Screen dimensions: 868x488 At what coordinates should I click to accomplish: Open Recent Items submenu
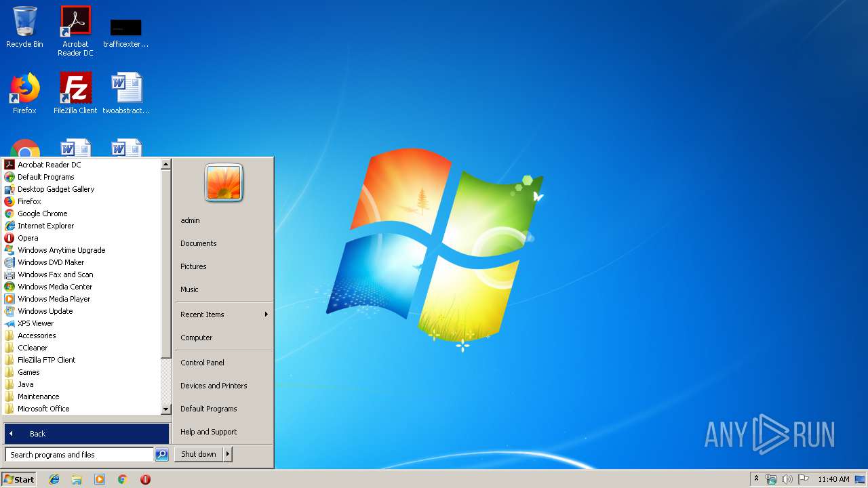click(224, 314)
